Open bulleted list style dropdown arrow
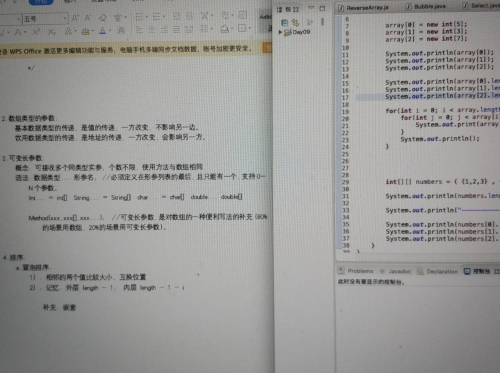Image resolution: width=500 pixels, height=373 pixels. pos(146,16)
